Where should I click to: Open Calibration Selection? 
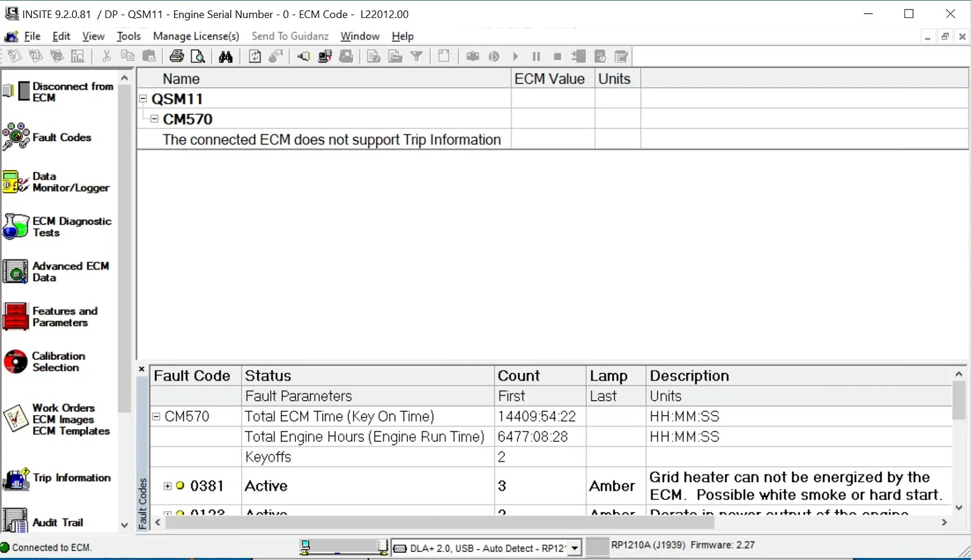tap(45, 362)
